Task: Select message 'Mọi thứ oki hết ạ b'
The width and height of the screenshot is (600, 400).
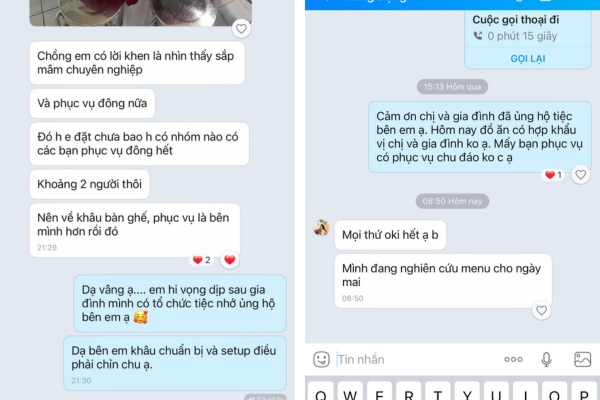Action: pyautogui.click(x=390, y=235)
